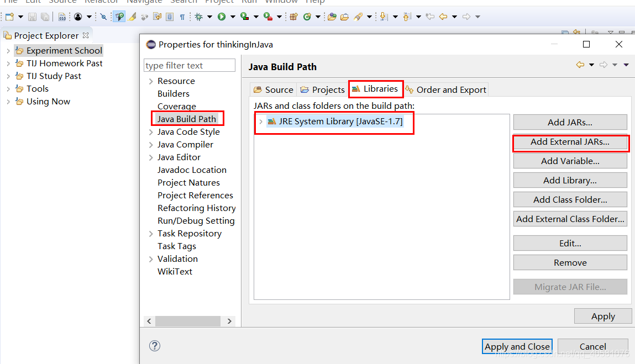Click the Save All toolbar icon
The width and height of the screenshot is (635, 364).
click(45, 17)
